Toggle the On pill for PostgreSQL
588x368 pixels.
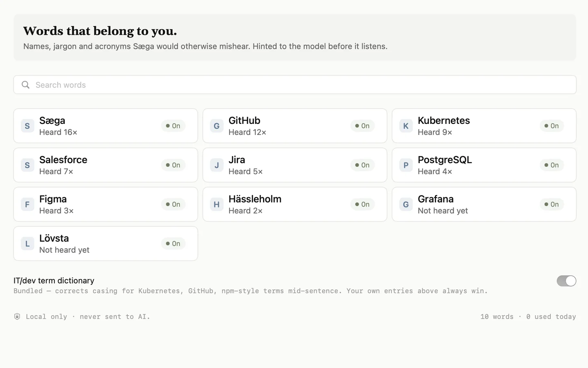(x=552, y=165)
